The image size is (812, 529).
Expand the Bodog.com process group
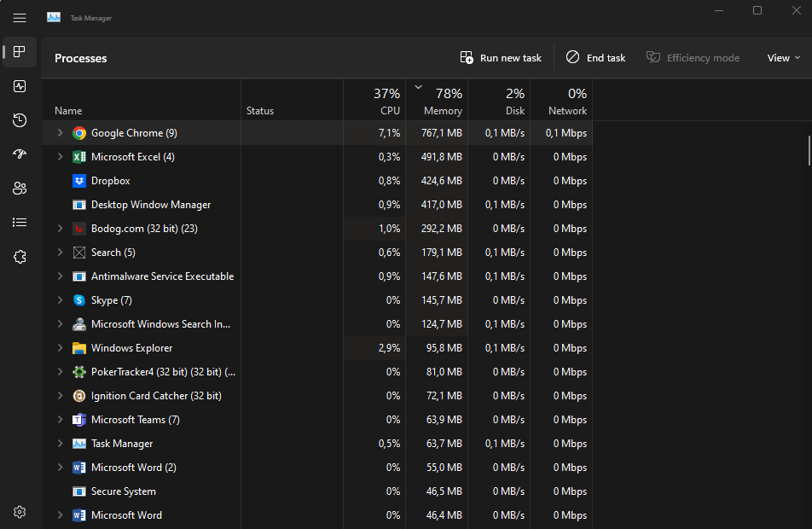(x=60, y=229)
